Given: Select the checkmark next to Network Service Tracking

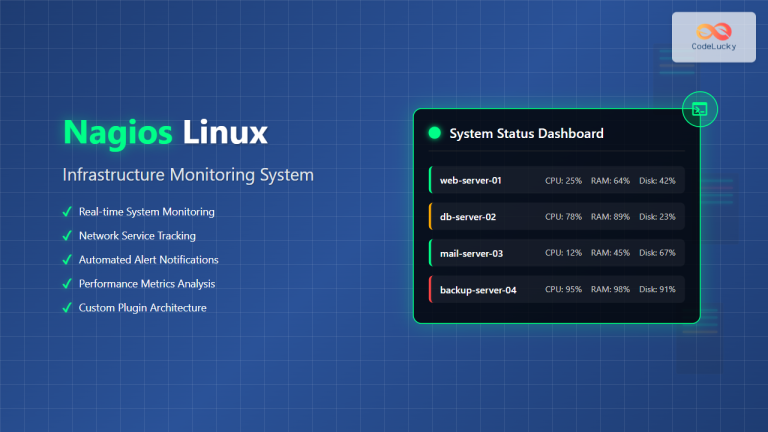Looking at the screenshot, I should pyautogui.click(x=67, y=236).
